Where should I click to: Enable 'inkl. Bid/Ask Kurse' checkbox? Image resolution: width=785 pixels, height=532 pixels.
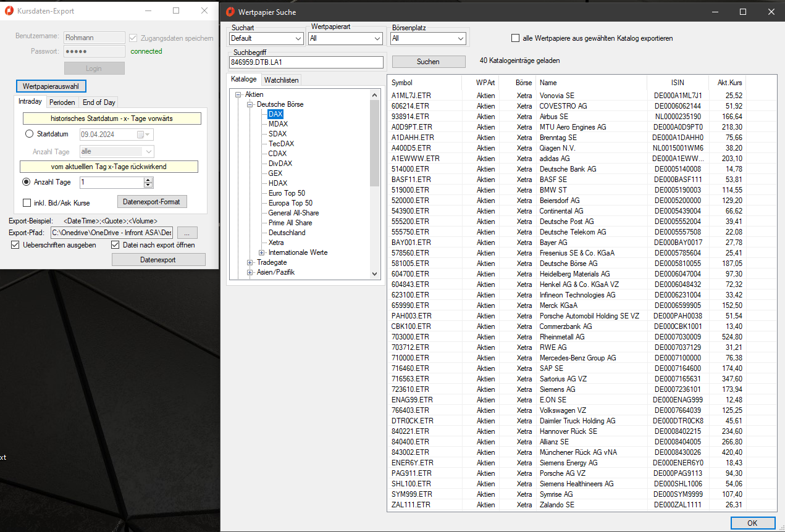(27, 202)
